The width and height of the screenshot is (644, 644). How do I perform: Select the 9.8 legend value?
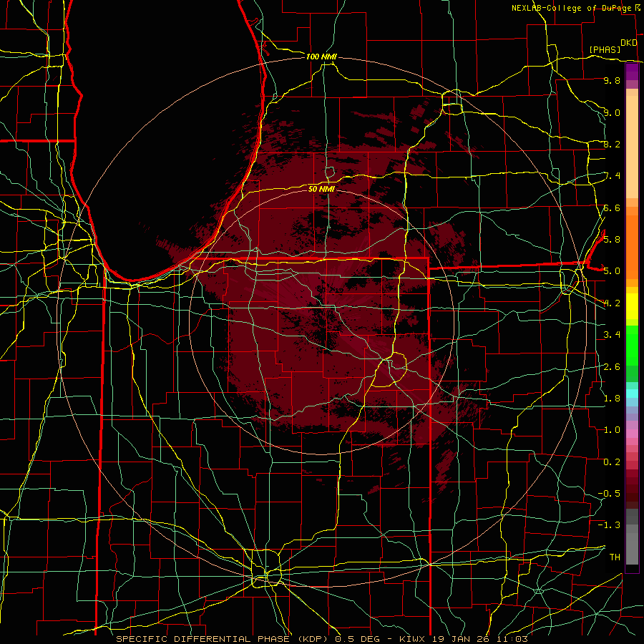[x=612, y=80]
